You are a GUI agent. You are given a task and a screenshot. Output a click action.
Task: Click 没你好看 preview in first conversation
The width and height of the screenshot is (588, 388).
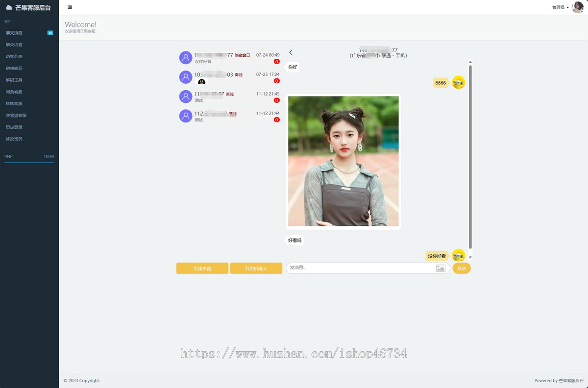[203, 62]
